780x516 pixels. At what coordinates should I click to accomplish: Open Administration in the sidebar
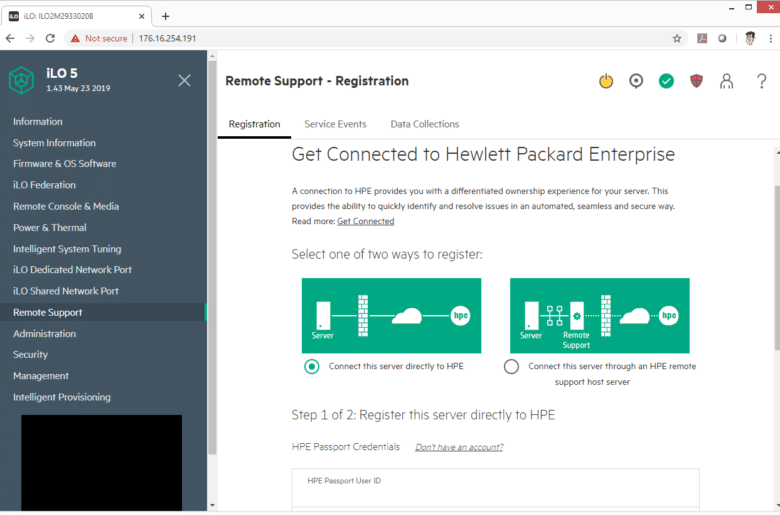[x=44, y=334]
